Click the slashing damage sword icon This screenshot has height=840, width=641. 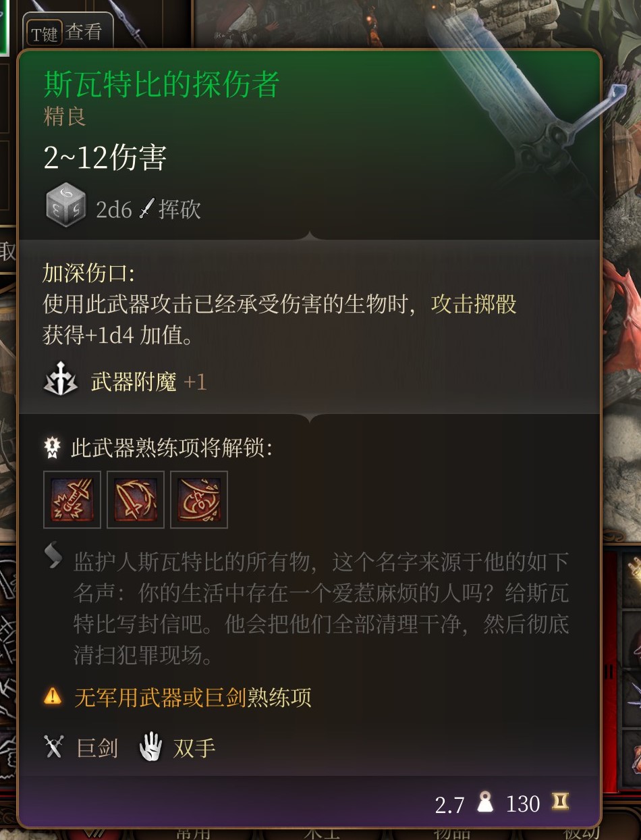146,209
